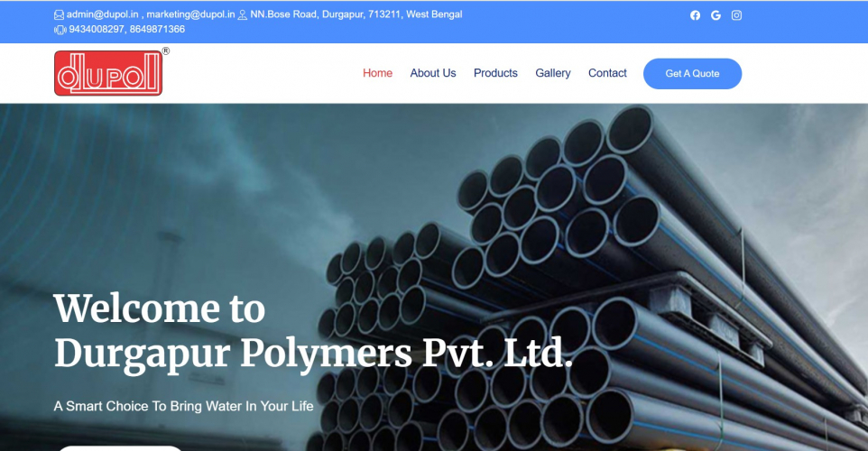This screenshot has width=868, height=451.
Task: Click the phone icon beside phone numbers
Action: coord(60,30)
